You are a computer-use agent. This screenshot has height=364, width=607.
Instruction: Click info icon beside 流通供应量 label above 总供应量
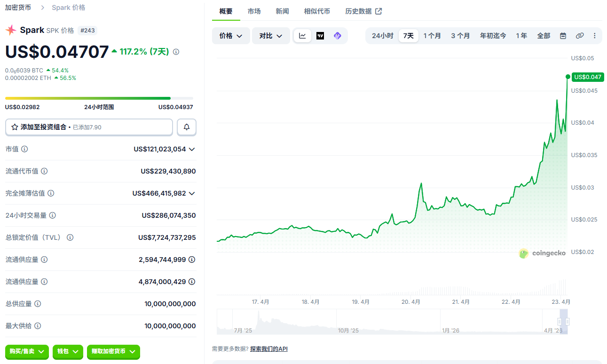[x=44, y=282]
